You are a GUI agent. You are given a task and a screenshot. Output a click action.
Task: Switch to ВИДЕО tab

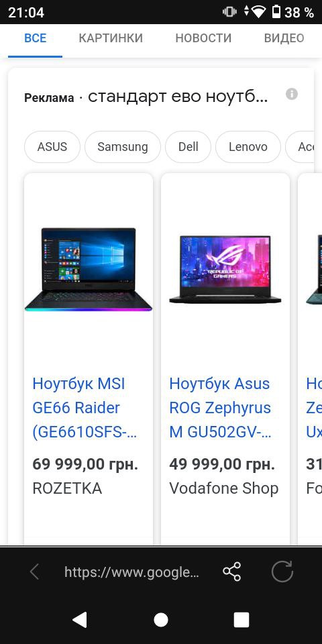click(284, 38)
